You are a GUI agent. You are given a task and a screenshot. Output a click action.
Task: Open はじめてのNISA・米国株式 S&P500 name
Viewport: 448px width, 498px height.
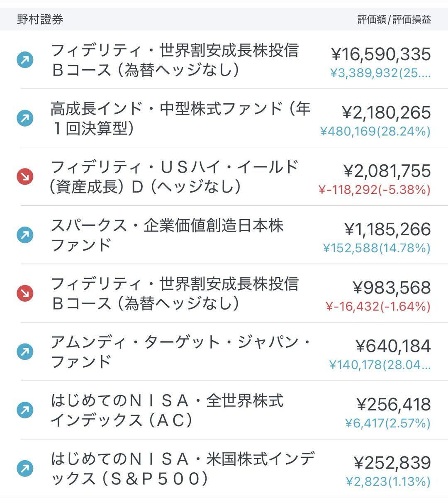183,469
